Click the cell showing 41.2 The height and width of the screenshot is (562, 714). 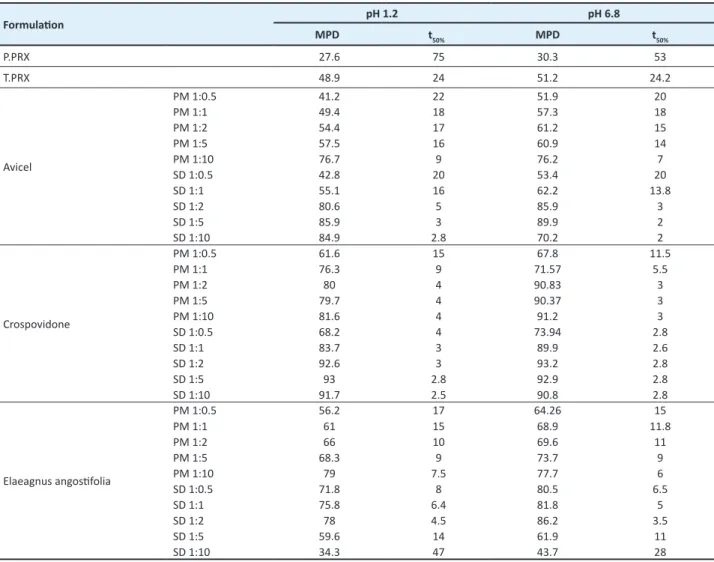click(x=329, y=97)
